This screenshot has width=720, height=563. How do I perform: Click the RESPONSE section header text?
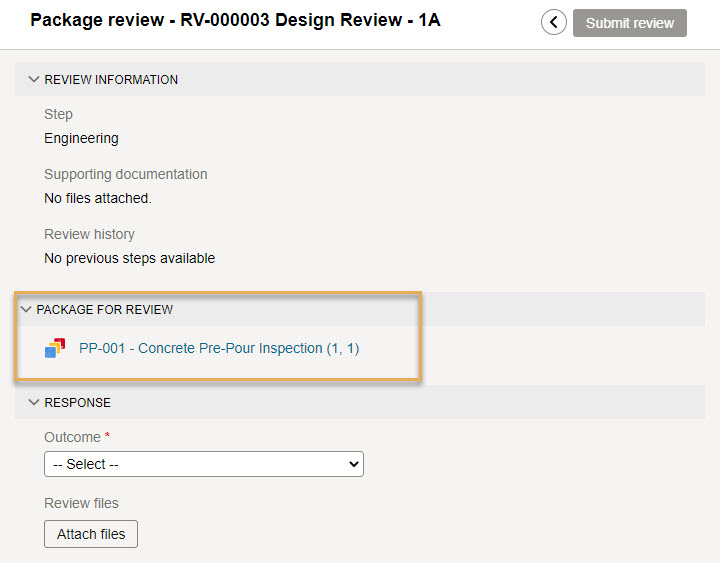(x=78, y=403)
